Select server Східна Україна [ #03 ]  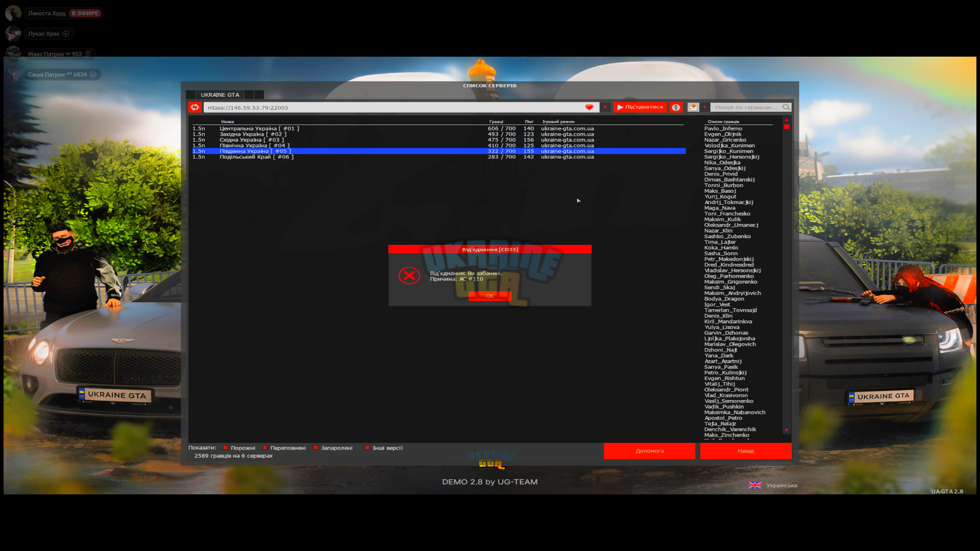[x=439, y=140]
